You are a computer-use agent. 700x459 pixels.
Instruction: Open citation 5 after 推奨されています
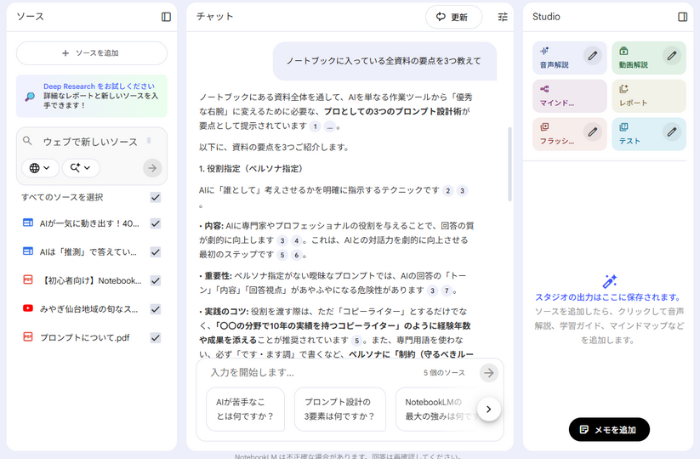356,341
